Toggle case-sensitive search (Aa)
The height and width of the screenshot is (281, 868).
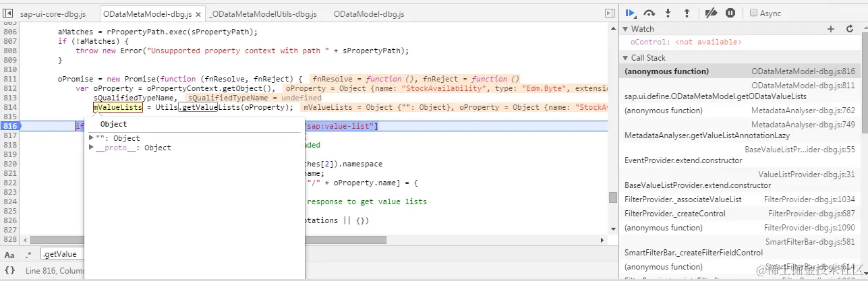point(9,255)
